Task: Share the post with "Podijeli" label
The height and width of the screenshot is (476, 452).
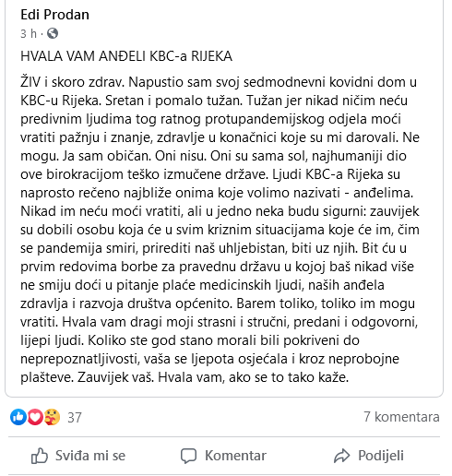Action: tap(381, 456)
